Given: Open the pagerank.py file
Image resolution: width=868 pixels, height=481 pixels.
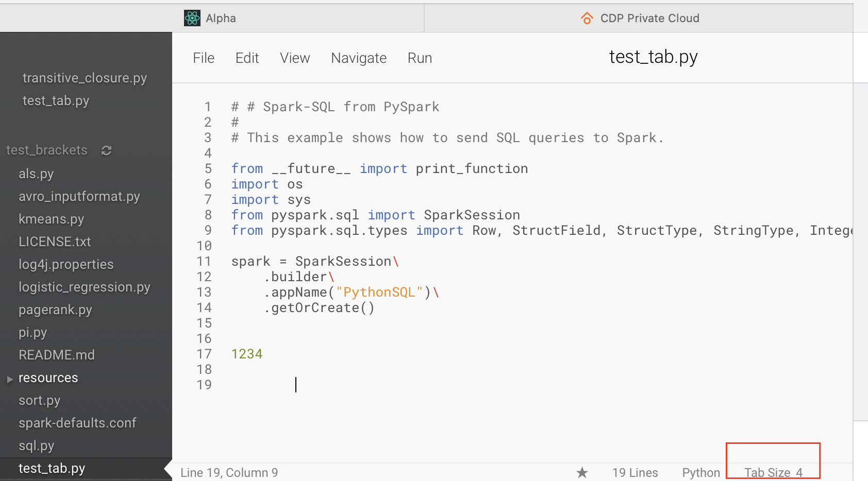Looking at the screenshot, I should pos(55,310).
